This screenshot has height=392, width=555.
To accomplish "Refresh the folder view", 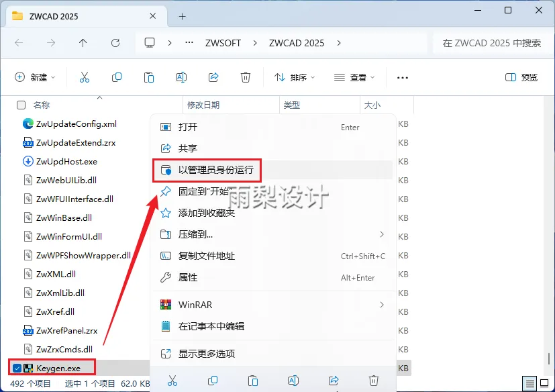I will pos(115,43).
